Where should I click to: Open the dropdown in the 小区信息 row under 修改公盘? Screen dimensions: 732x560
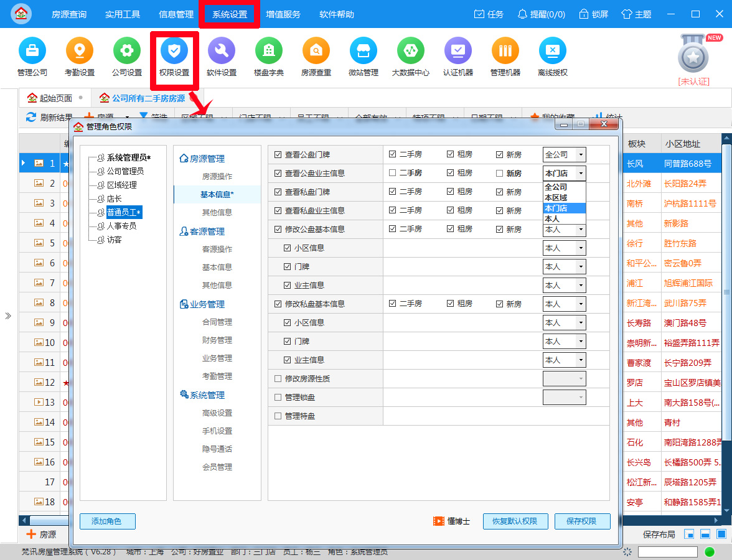pyautogui.click(x=564, y=248)
